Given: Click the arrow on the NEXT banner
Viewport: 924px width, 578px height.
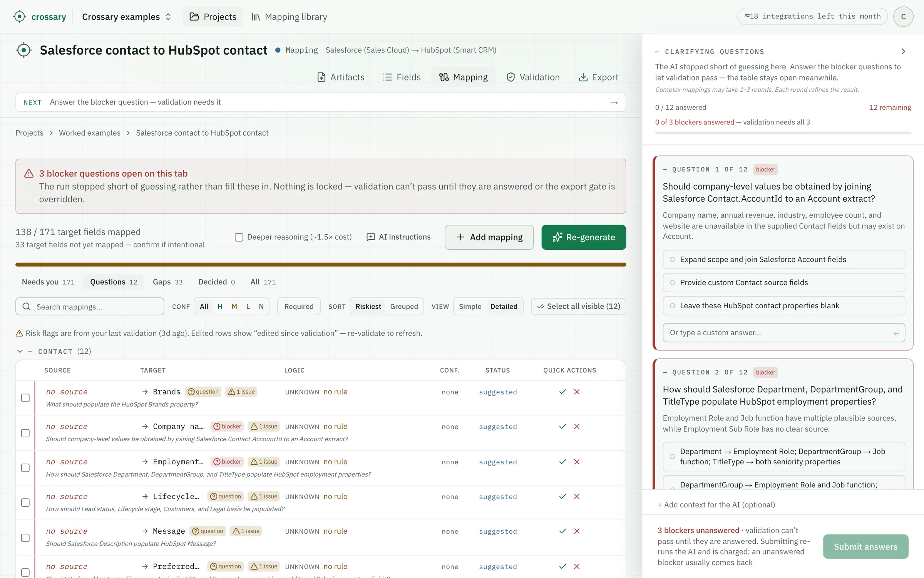Looking at the screenshot, I should click(614, 102).
